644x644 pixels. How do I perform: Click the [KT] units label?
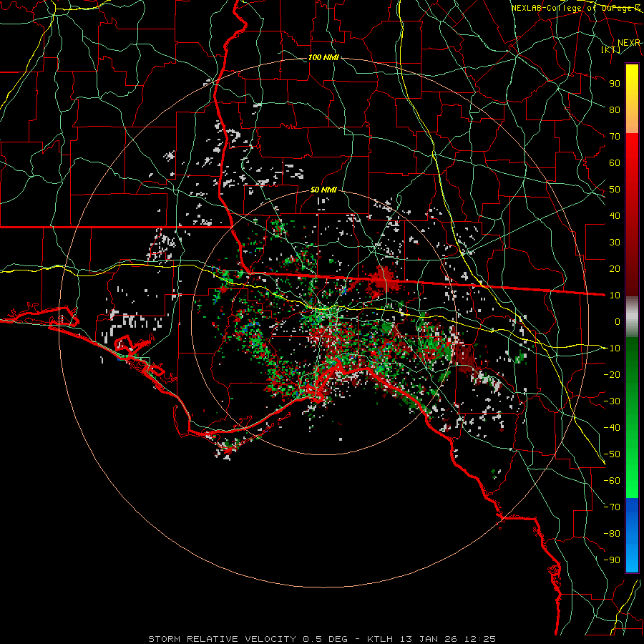point(611,49)
